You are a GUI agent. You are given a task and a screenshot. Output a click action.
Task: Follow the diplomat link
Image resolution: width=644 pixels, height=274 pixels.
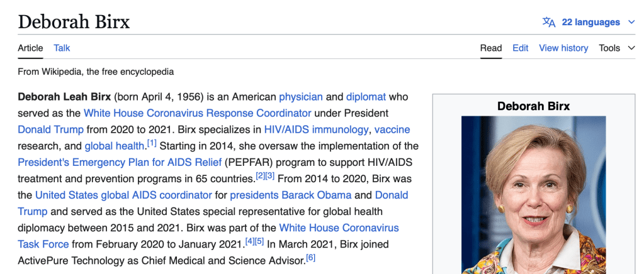click(x=366, y=97)
